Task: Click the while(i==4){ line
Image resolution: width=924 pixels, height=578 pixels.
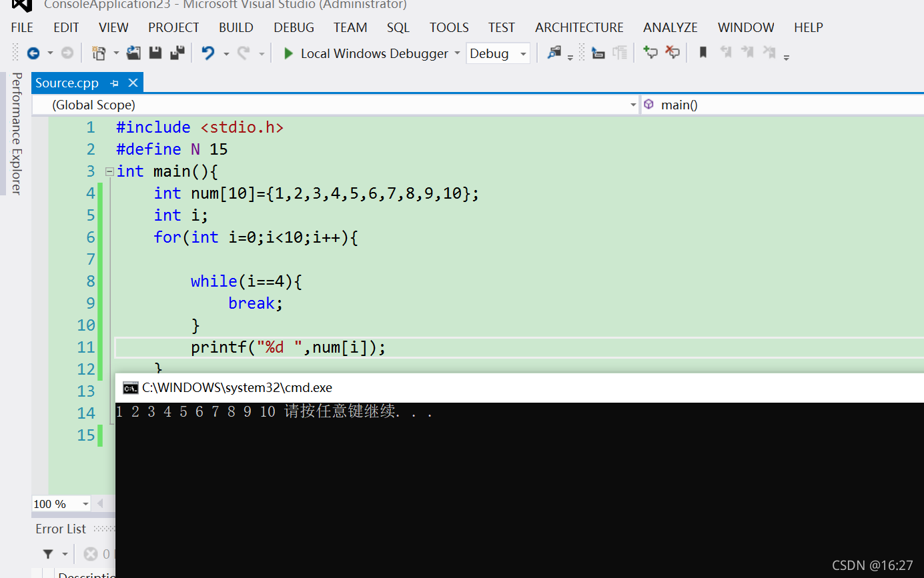Action: (246, 281)
